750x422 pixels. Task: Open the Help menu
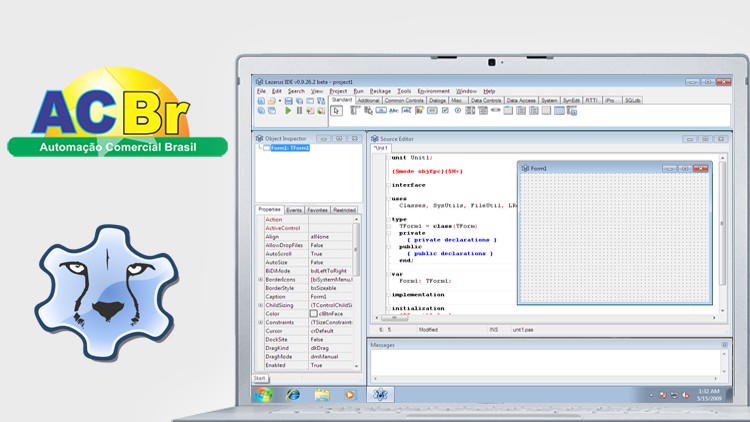tap(489, 91)
